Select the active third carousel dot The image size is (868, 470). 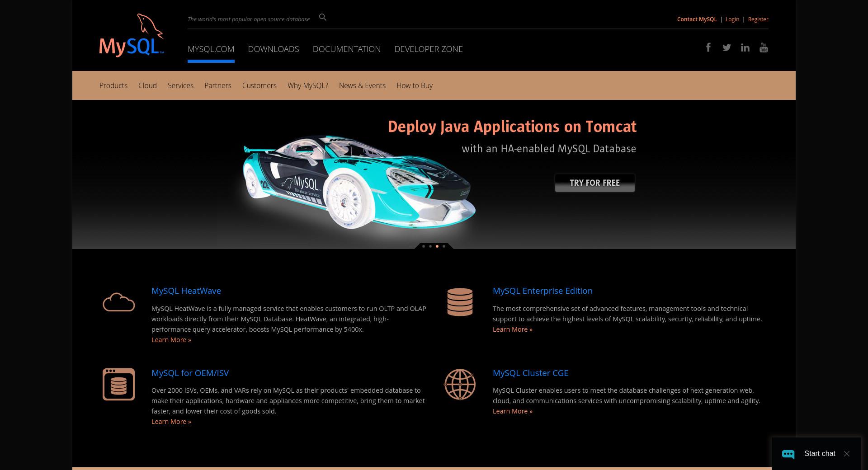(437, 246)
